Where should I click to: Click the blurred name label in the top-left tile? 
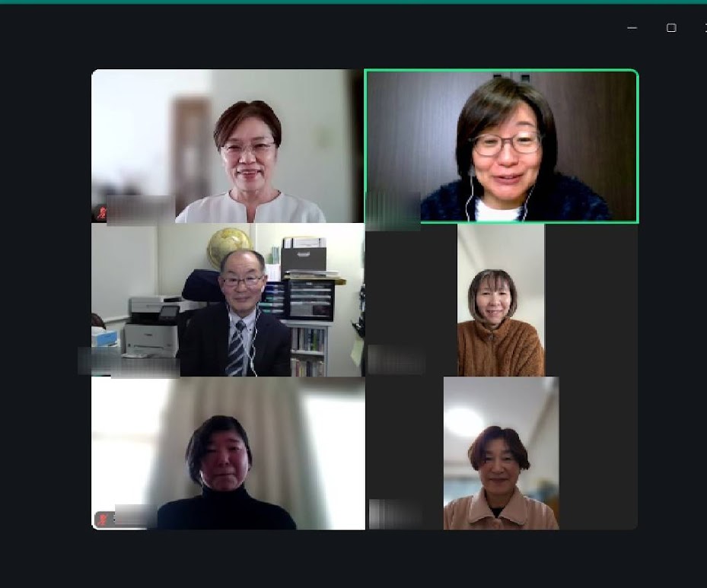tap(141, 209)
